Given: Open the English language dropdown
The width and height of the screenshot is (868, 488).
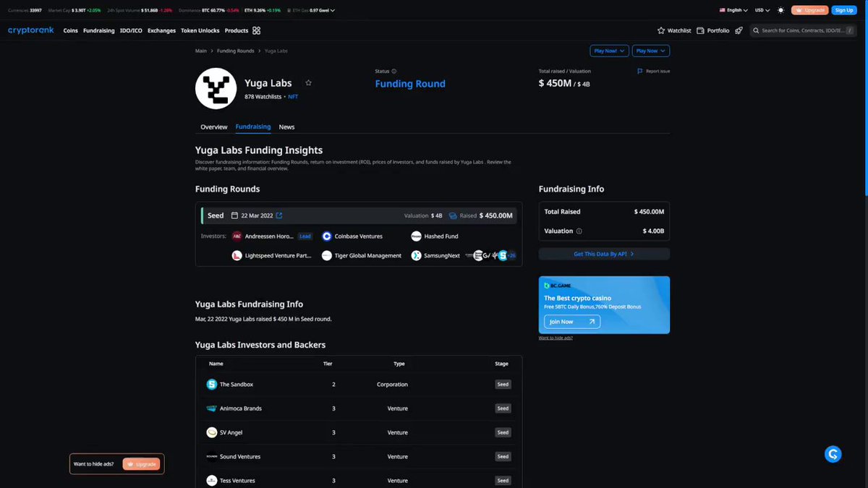Looking at the screenshot, I should 733,10.
